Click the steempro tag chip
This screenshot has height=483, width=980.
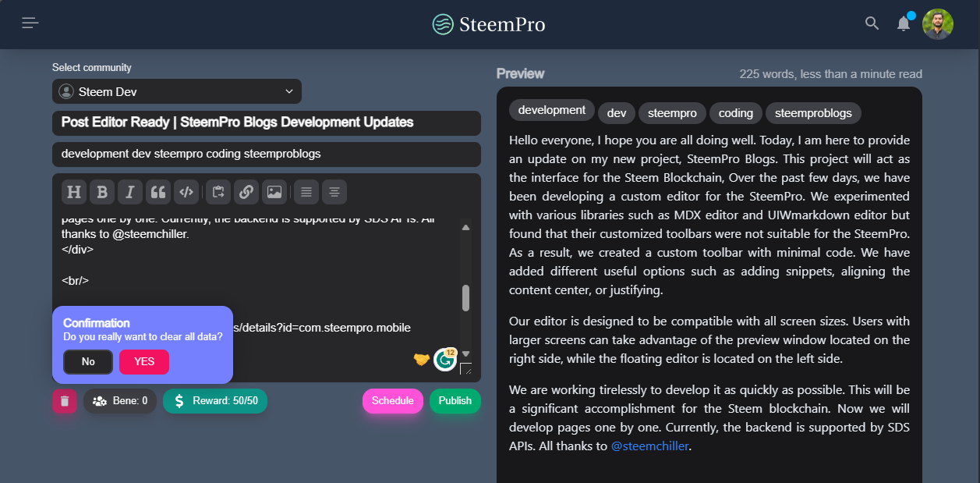[x=672, y=113]
